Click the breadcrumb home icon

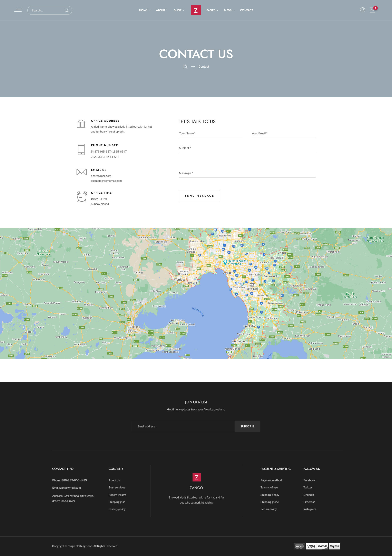[x=185, y=67]
